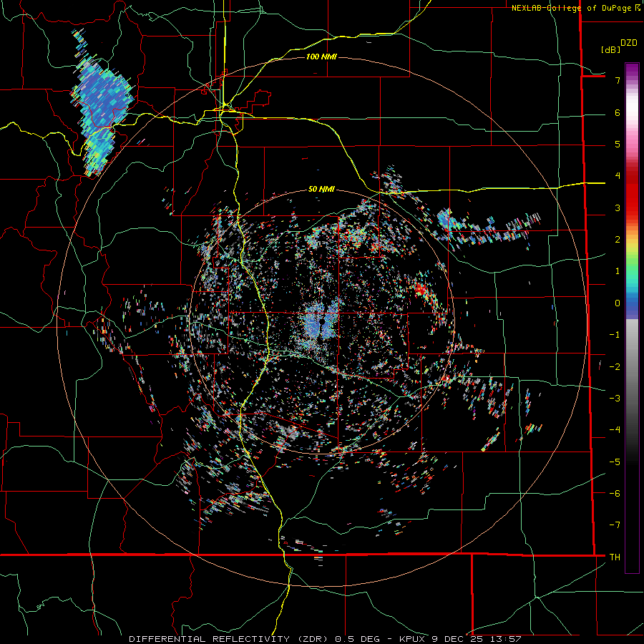Viewport: 644px width, 644px height.
Task: Click the 50 NMI range ring label
Action: click(x=321, y=189)
